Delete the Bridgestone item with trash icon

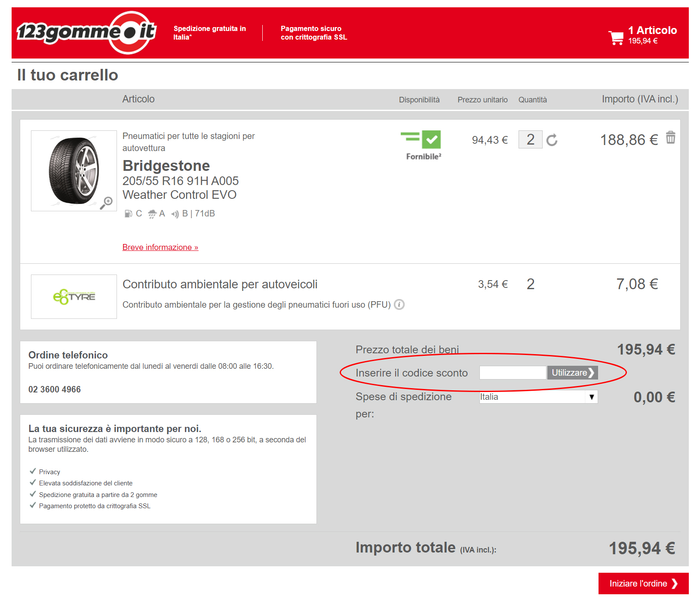pyautogui.click(x=671, y=138)
